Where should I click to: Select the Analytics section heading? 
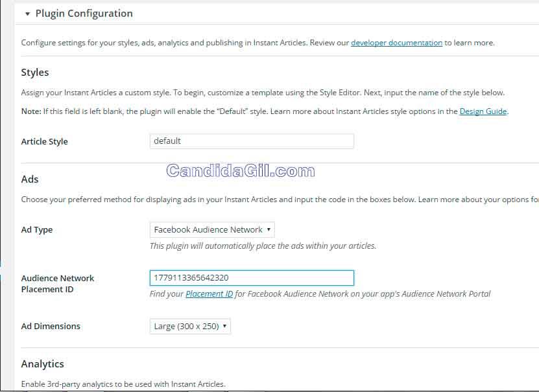tap(42, 364)
